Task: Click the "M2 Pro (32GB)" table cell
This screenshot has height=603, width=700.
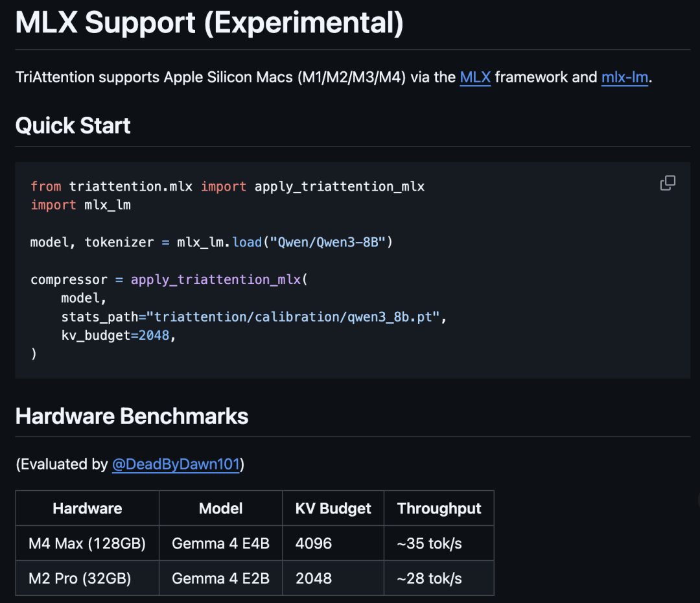Action: click(x=87, y=578)
